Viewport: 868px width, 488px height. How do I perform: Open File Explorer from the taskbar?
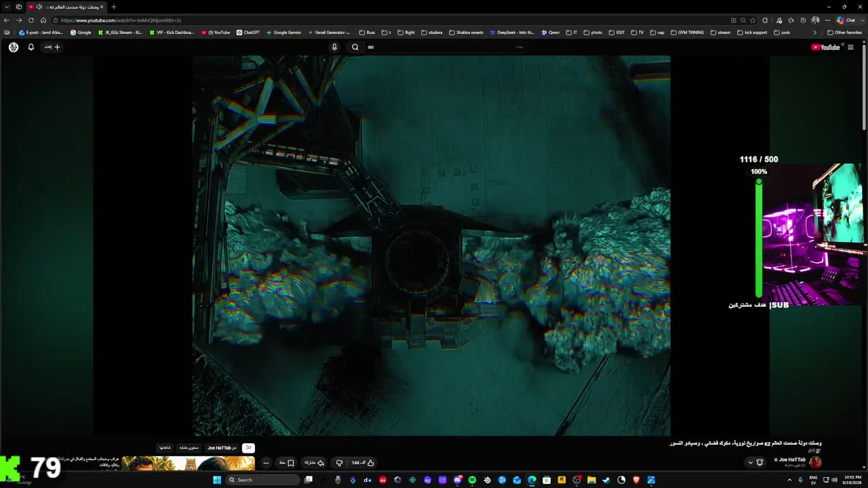click(591, 480)
